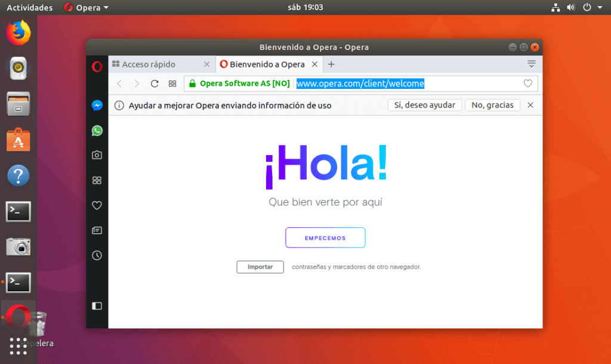Open Speed Dial from the sidebar

[97, 180]
